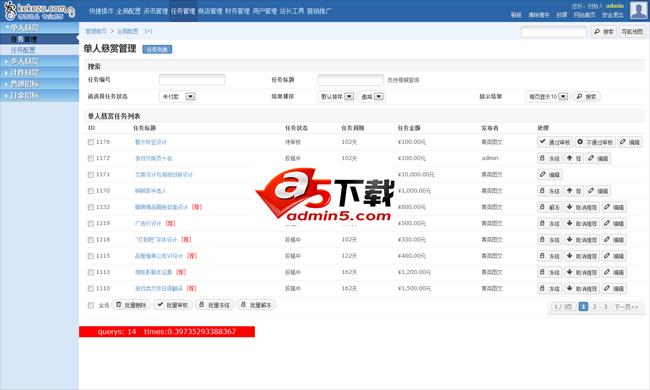Image resolution: width=650 pixels, height=390 pixels.
Task: Expand the 订金招标 sidebar section
Action: point(39,95)
